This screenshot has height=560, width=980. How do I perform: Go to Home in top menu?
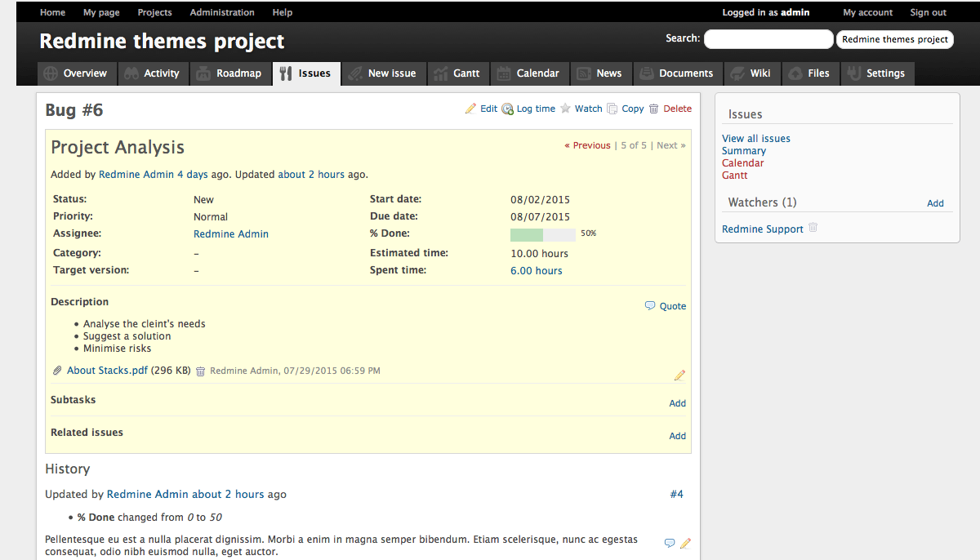coord(52,12)
